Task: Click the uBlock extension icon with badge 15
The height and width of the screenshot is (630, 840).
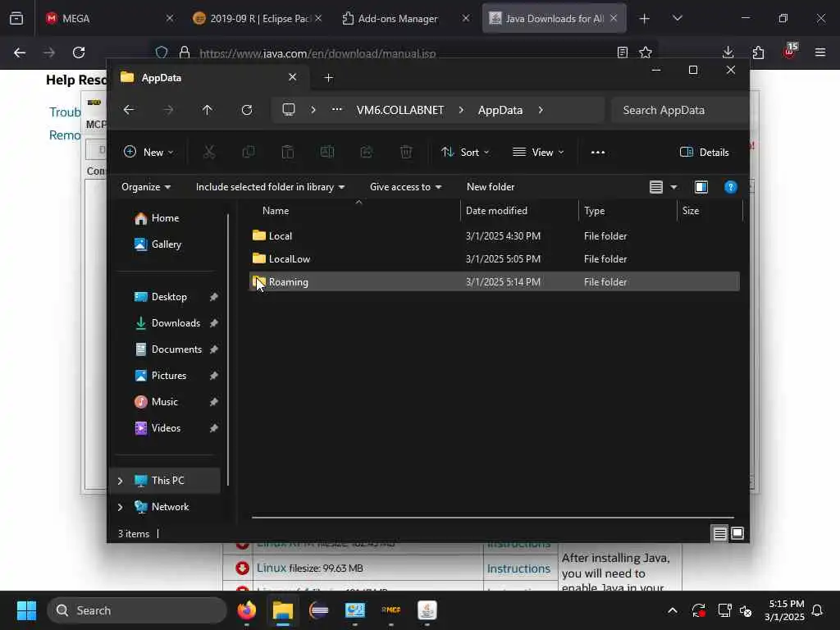Action: (x=790, y=51)
